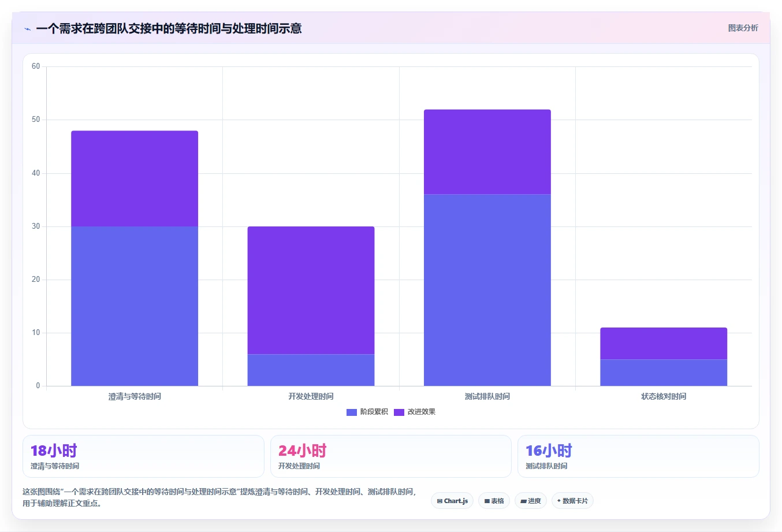Click the y-axis value 60
The height and width of the screenshot is (532, 782).
click(36, 66)
